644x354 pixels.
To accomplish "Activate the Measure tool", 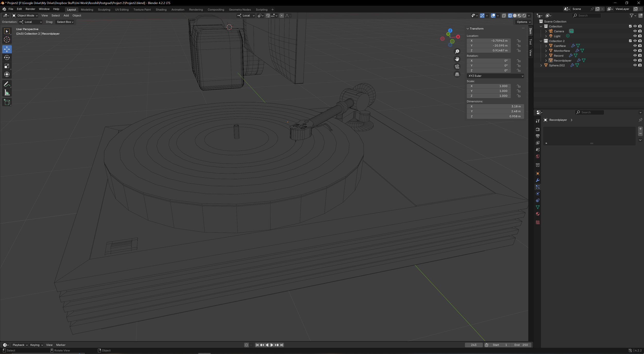I will 7,92.
